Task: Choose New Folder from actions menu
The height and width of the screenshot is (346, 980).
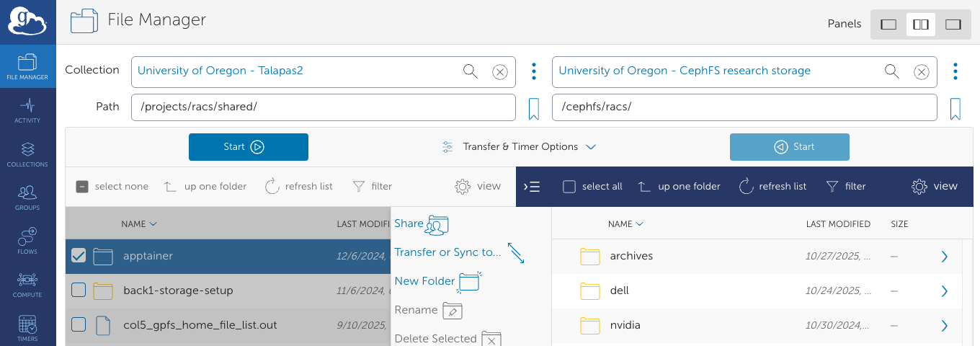Action: pos(437,281)
